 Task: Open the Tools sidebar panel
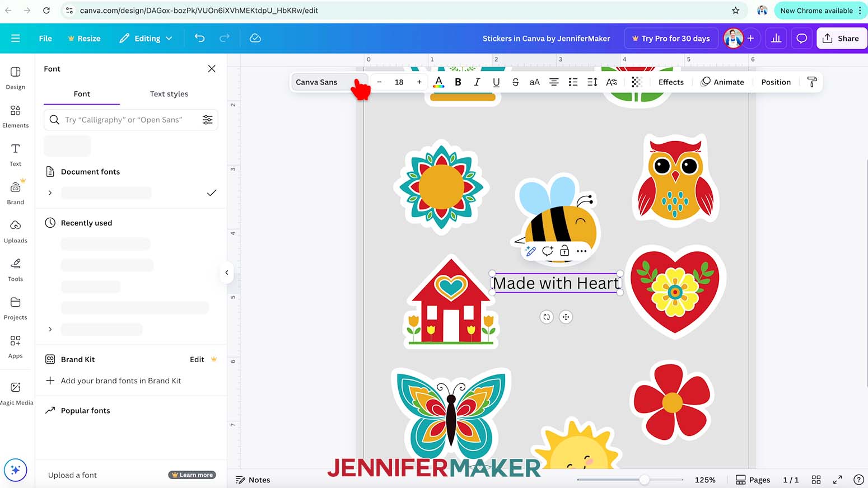(15, 270)
